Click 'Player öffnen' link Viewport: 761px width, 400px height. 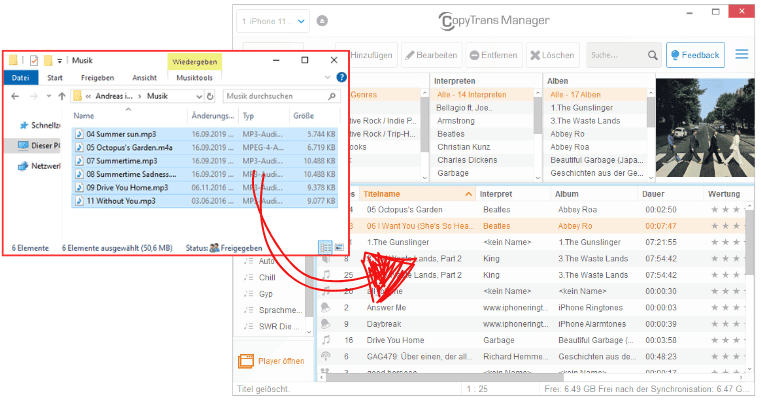pos(281,361)
